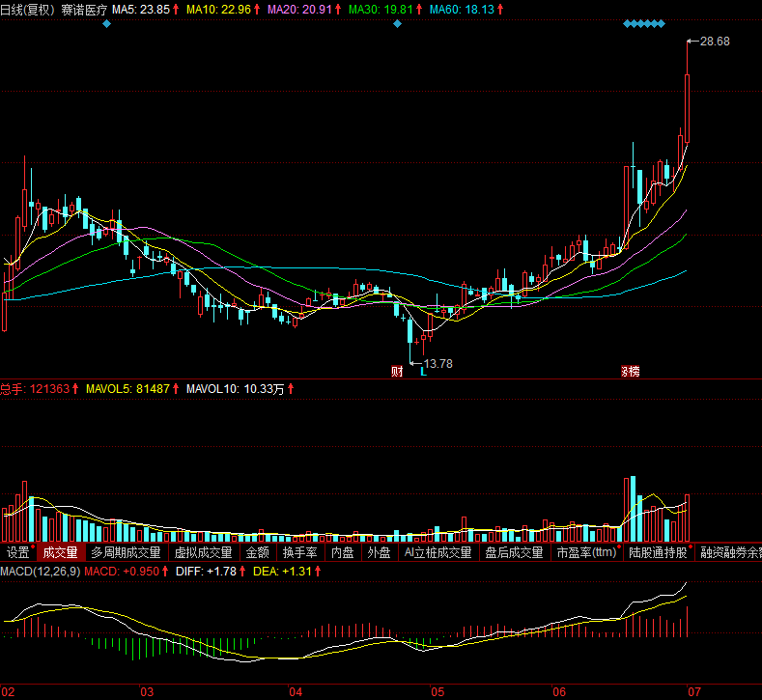Click the middle blue diamond marker at top
The image size is (762, 700).
point(397,23)
